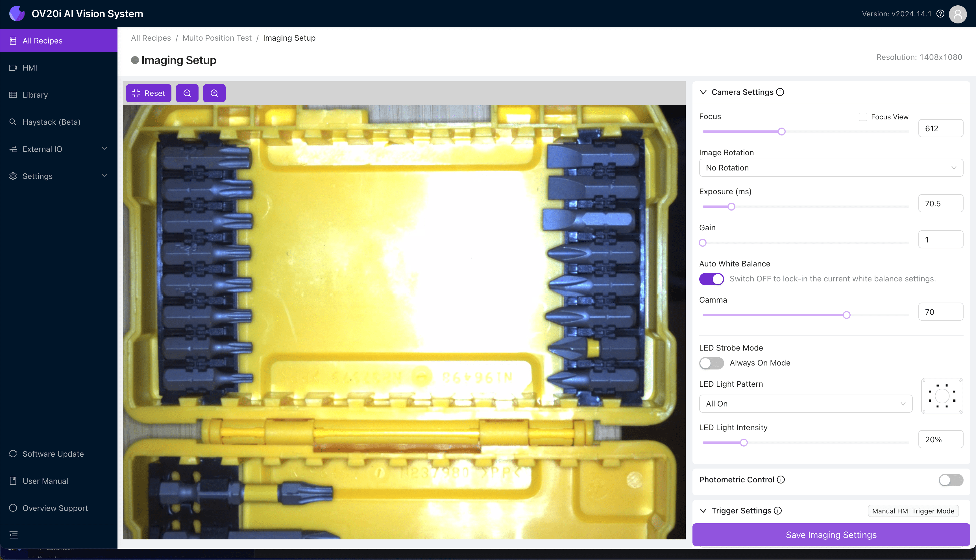The height and width of the screenshot is (560, 976).
Task: Click the Camera Settings info icon
Action: pyautogui.click(x=780, y=92)
